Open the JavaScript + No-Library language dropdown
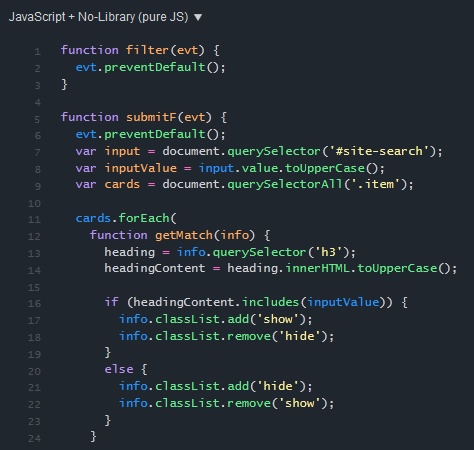This screenshot has height=450, width=474. click(105, 17)
